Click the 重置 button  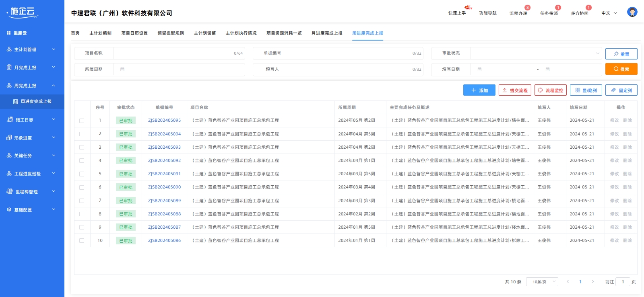pos(621,54)
